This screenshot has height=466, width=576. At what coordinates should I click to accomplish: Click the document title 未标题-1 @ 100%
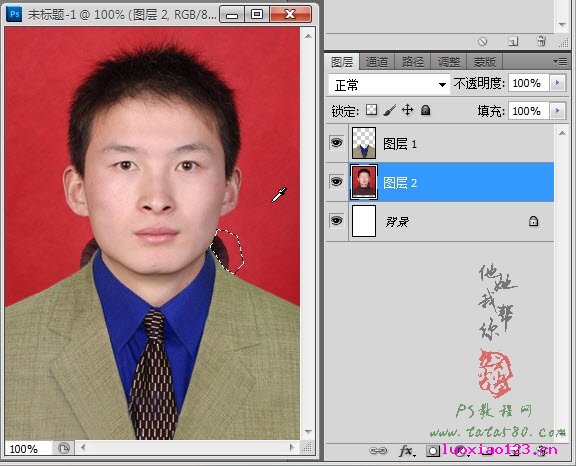click(76, 15)
